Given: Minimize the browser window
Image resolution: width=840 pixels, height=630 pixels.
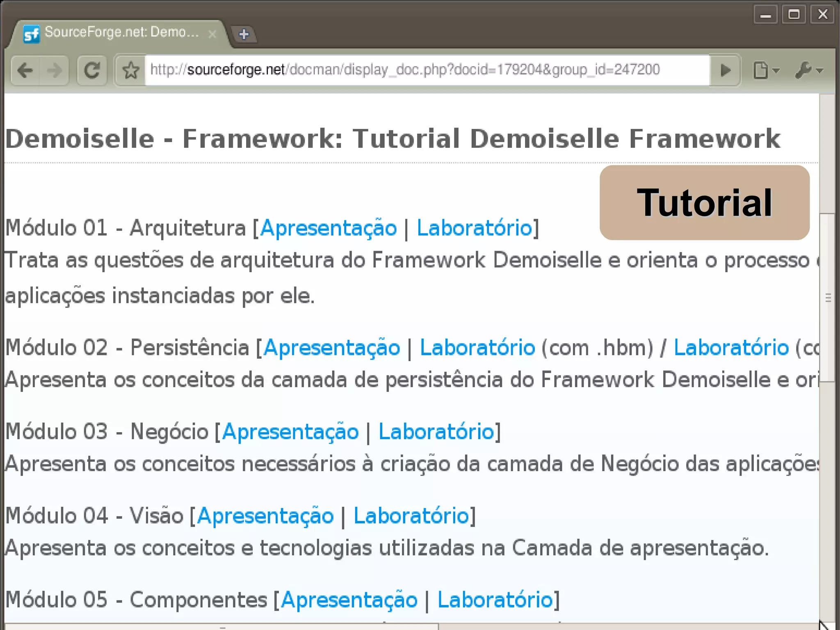Looking at the screenshot, I should point(765,15).
